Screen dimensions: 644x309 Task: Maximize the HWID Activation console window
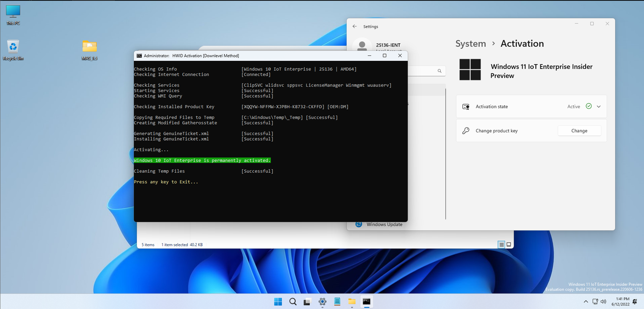point(384,55)
